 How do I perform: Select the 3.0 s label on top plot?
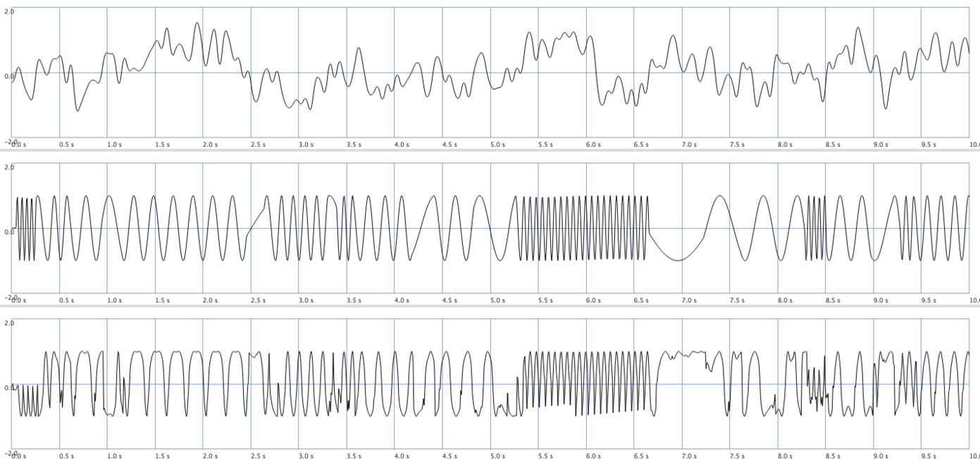point(306,145)
